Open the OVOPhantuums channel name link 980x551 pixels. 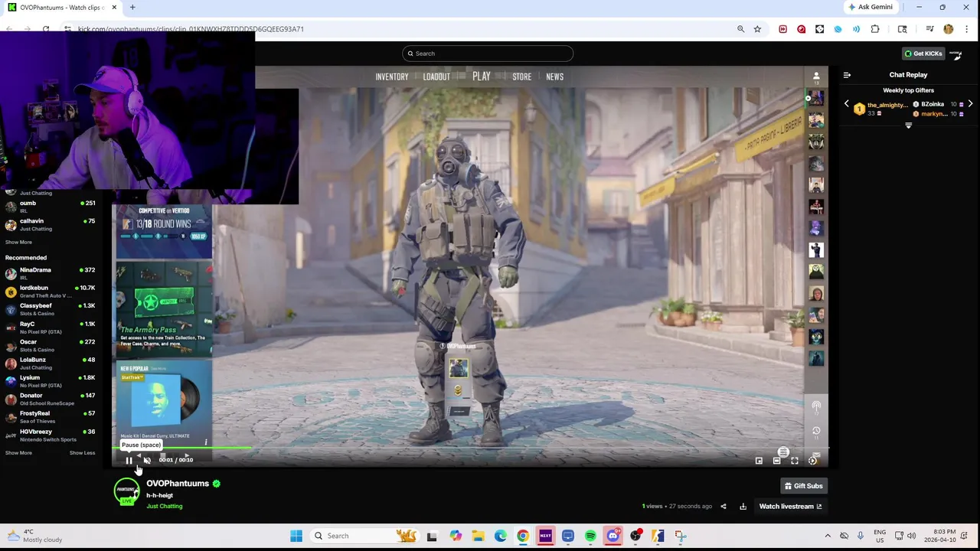[178, 483]
